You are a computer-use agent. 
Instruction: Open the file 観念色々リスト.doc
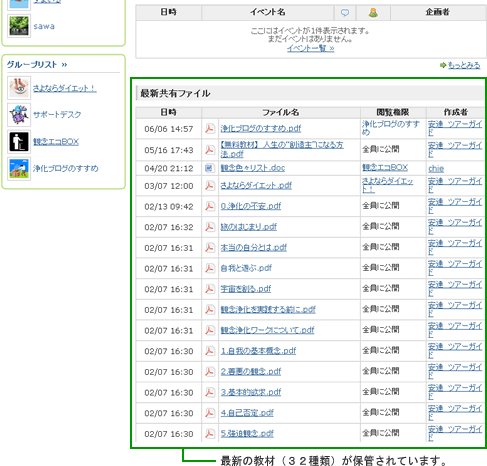click(x=253, y=168)
